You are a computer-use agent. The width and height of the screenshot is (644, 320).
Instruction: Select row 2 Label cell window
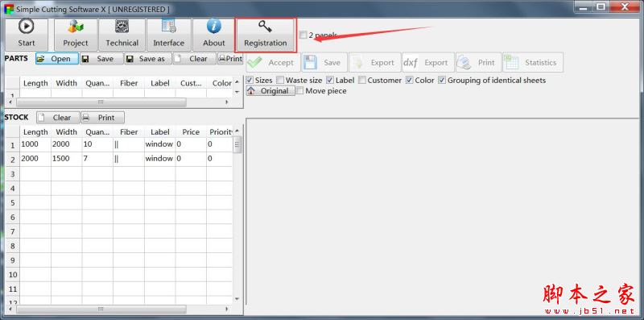[x=159, y=159]
